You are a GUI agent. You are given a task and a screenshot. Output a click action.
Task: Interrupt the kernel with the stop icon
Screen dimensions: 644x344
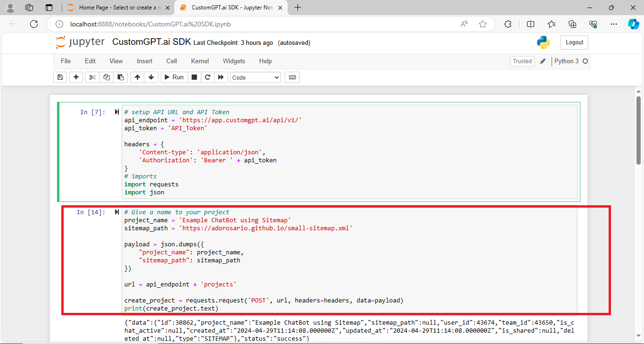[194, 77]
